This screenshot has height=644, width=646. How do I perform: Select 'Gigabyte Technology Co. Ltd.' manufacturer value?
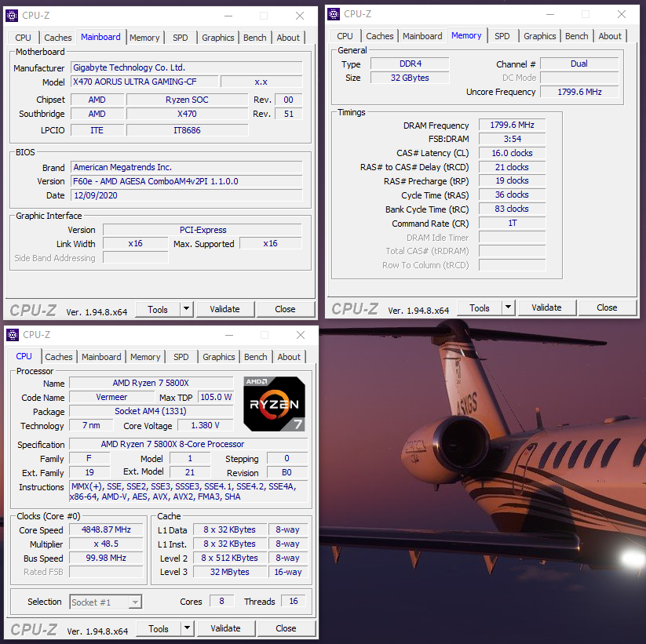coord(187,67)
